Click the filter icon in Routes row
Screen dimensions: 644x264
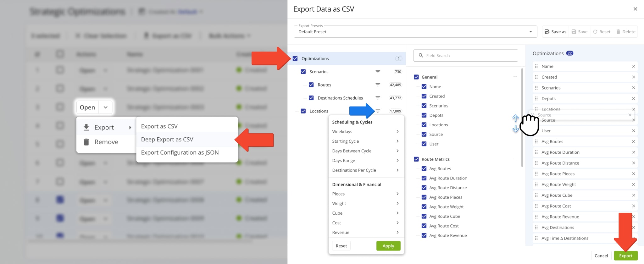pos(378,85)
